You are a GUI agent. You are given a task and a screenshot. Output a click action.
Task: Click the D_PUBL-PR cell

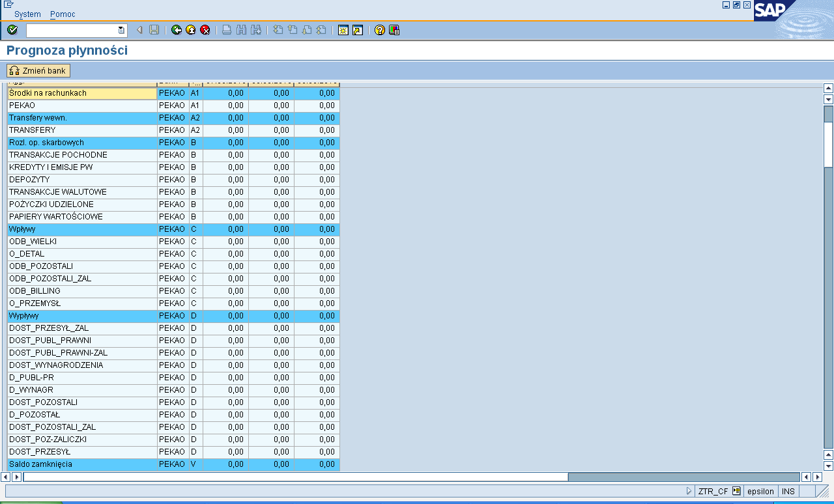(x=82, y=378)
